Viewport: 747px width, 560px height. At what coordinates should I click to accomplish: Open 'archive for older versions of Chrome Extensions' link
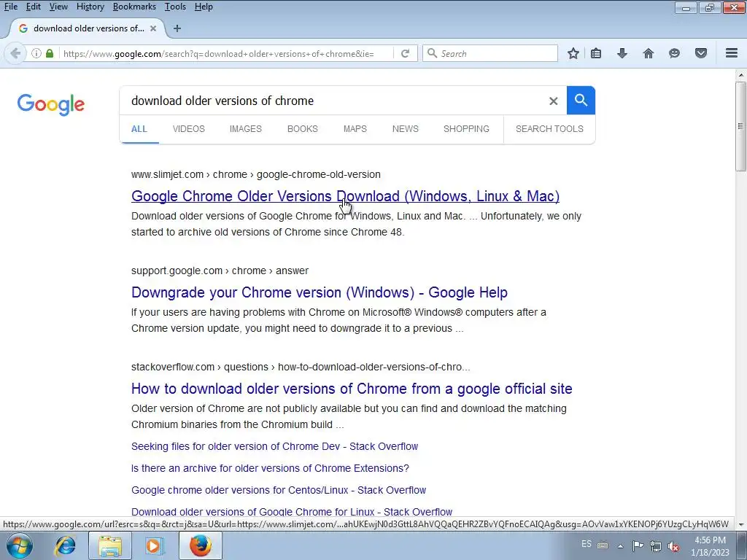pyautogui.click(x=270, y=469)
